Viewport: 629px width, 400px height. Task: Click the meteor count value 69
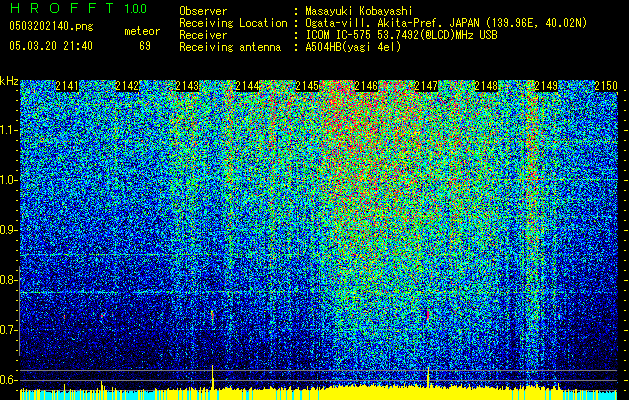tap(145, 46)
